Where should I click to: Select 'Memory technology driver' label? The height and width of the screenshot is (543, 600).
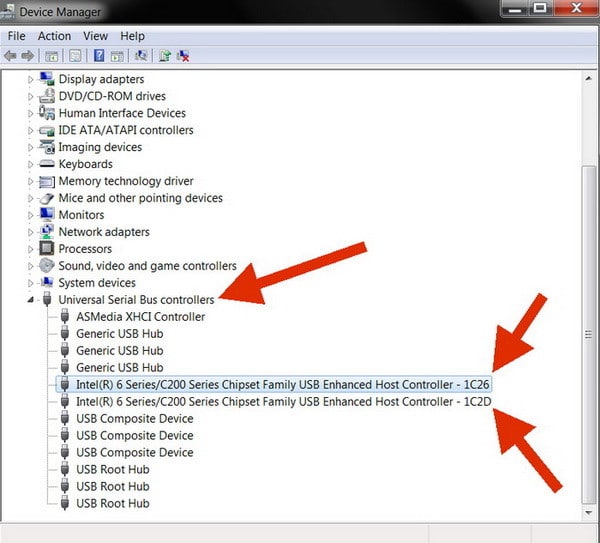126,181
